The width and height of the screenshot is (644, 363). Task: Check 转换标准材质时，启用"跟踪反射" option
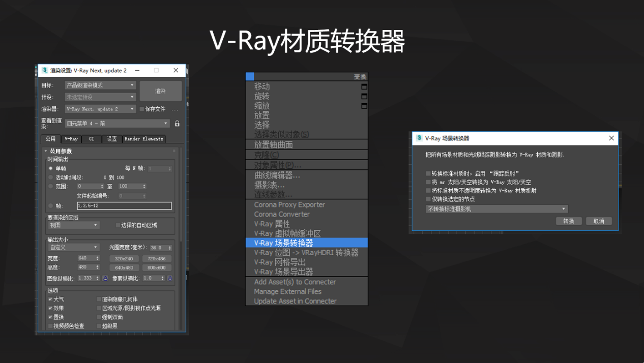point(428,173)
